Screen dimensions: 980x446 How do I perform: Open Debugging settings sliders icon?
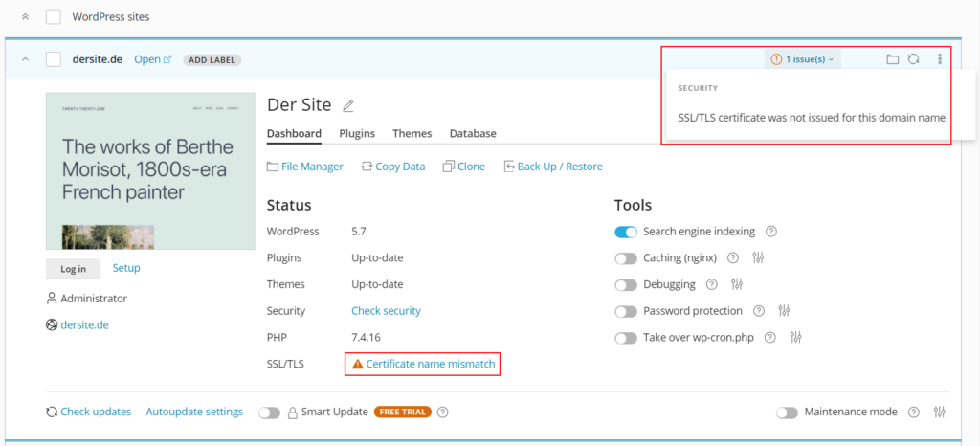coord(737,285)
